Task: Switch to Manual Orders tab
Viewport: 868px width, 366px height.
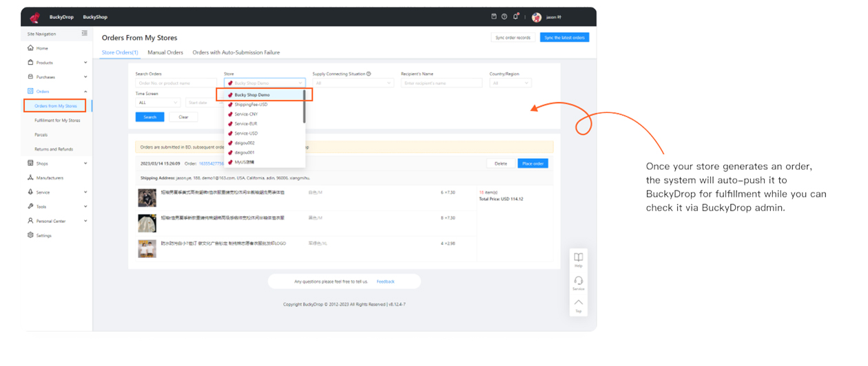Action: [x=165, y=52]
